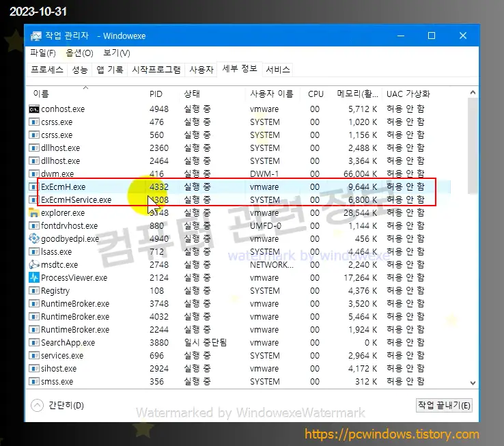Click the fontdrvhost.exe process icon
Screen dimensions: 504x446
pyautogui.click(x=33, y=226)
